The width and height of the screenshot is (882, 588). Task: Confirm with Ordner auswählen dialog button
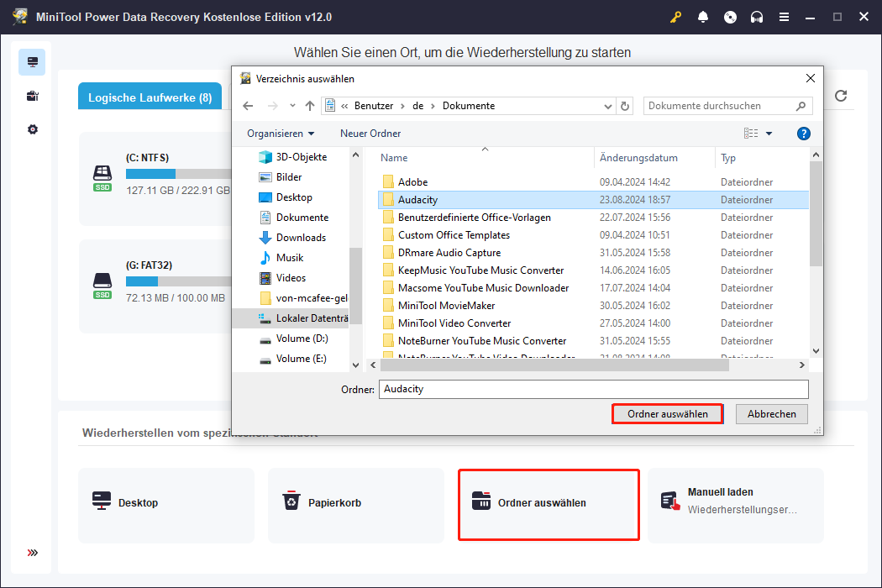pos(667,414)
